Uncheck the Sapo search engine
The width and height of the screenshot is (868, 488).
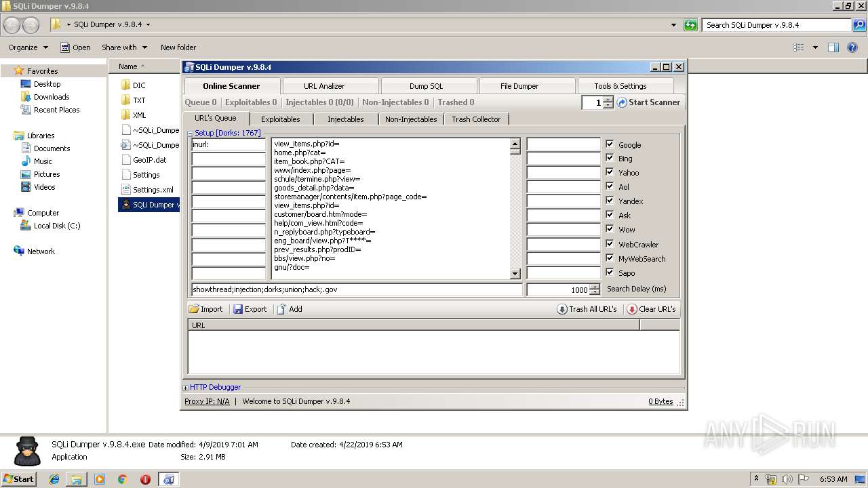[610, 272]
